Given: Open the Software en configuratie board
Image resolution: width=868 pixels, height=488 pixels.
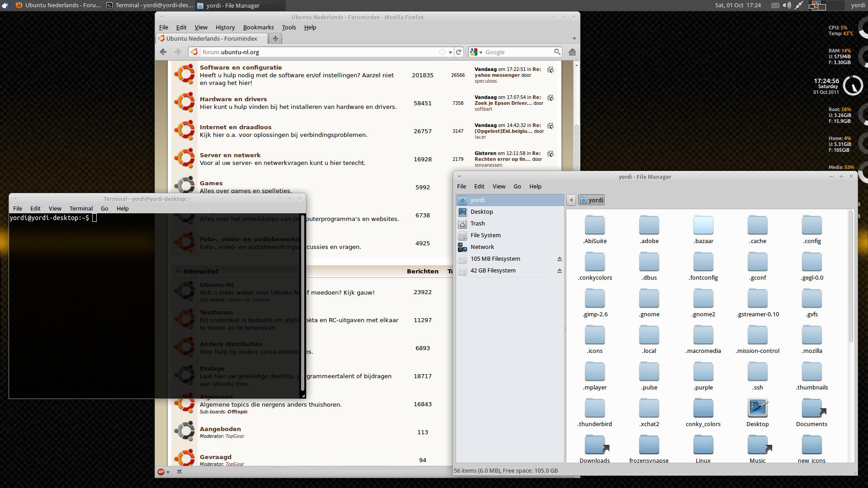Looking at the screenshot, I should pos(241,67).
